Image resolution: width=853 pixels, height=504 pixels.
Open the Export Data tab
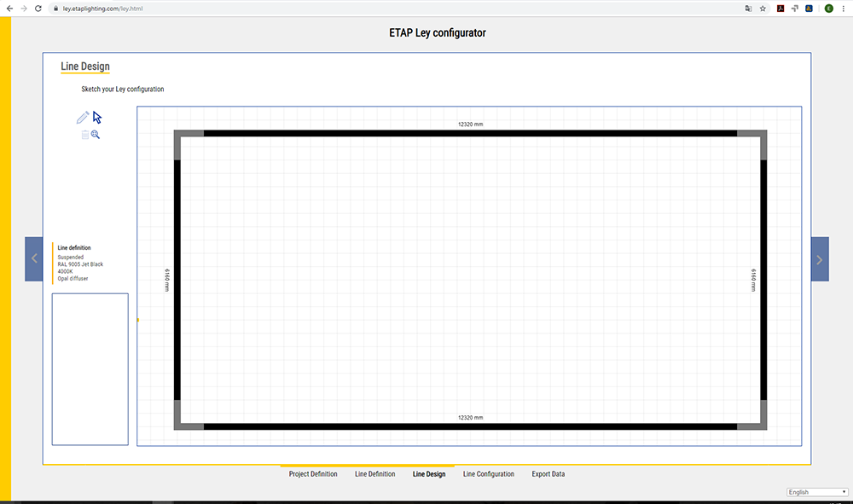tap(548, 474)
